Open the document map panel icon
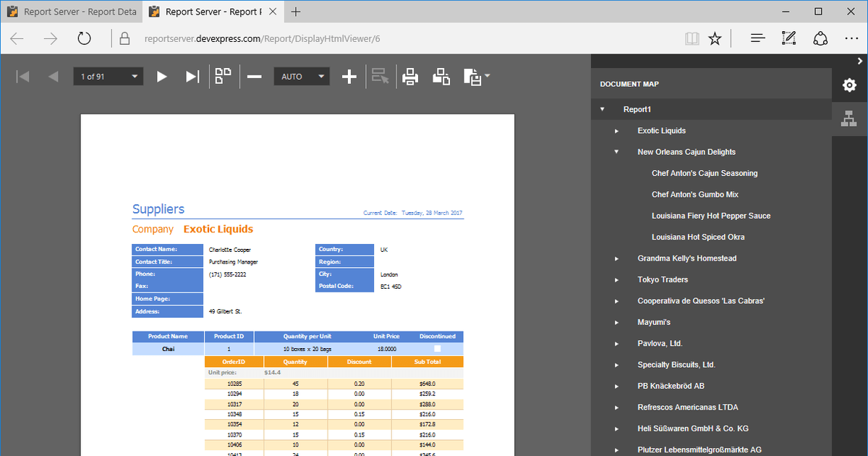Screen dimensions: 868x456 (849, 118)
